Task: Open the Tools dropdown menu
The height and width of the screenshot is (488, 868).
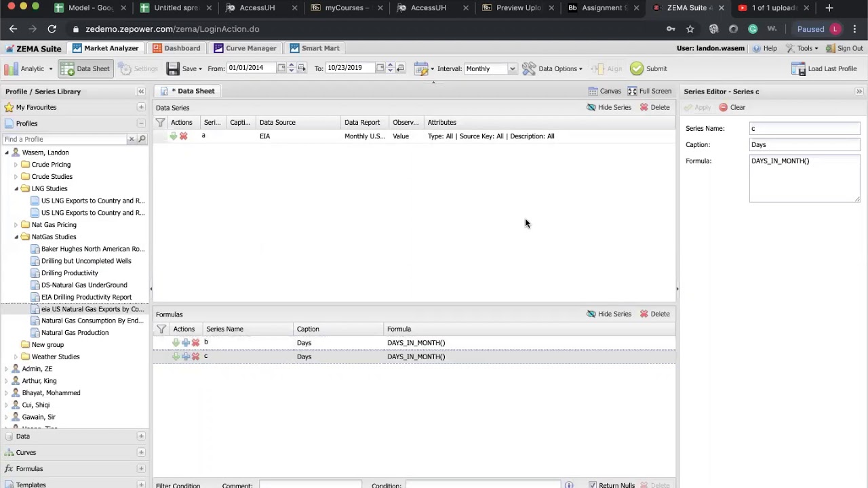Action: [x=802, y=48]
